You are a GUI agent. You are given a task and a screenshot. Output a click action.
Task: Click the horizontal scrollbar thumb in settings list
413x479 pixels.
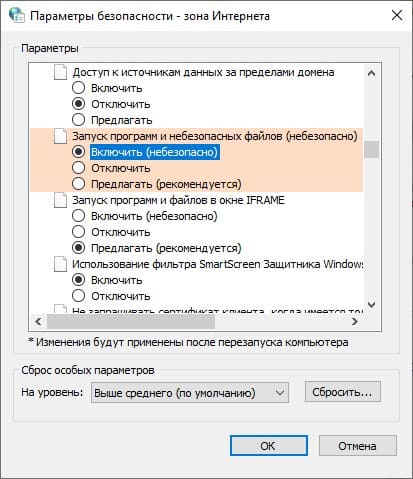(131, 322)
